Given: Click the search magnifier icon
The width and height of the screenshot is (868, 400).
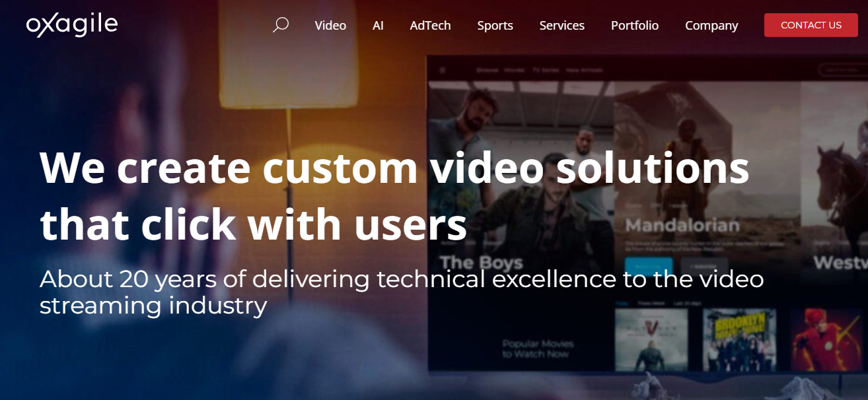Looking at the screenshot, I should (x=280, y=25).
